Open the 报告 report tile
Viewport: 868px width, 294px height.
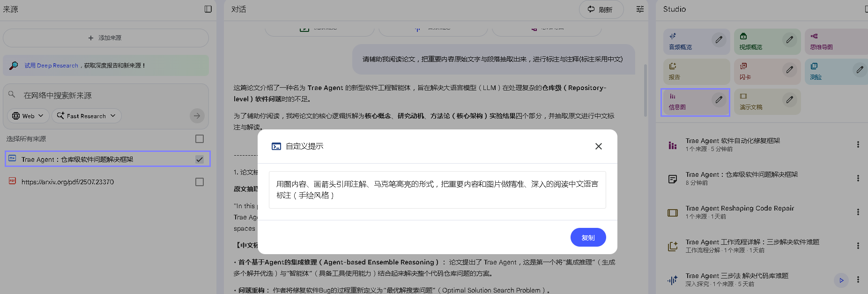pos(697,72)
